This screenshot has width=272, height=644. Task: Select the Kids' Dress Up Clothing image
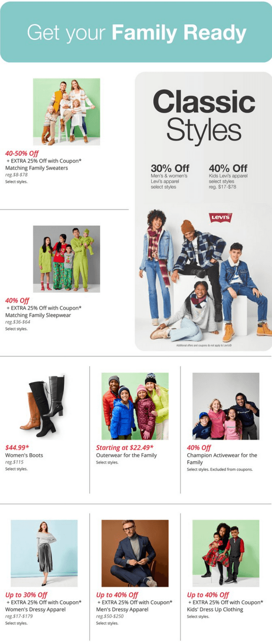226,553
